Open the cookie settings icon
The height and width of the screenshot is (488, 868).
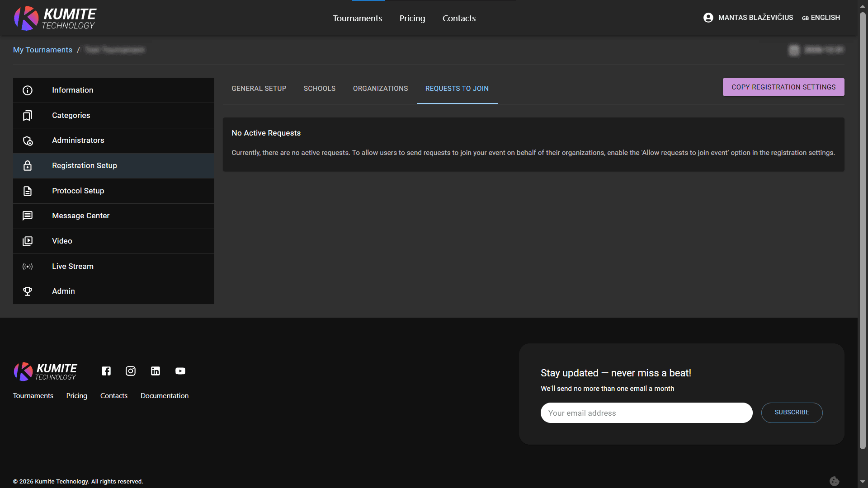[834, 481]
